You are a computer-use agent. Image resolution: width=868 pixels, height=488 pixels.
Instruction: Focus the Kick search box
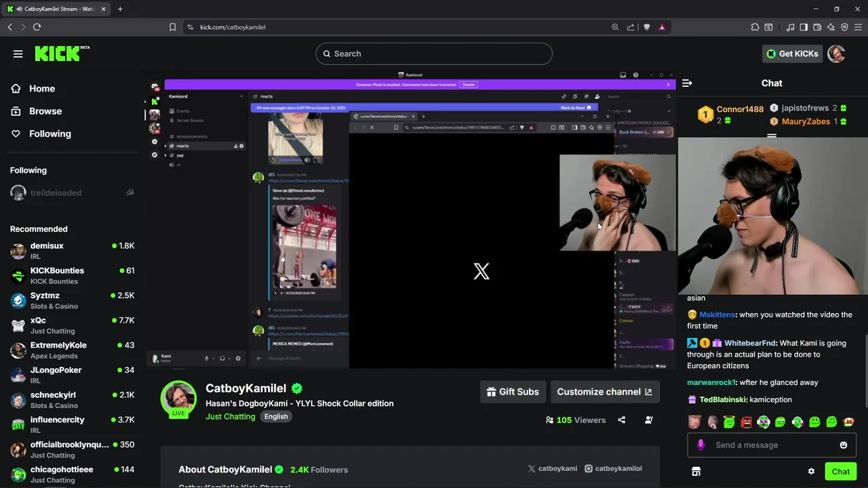click(434, 54)
